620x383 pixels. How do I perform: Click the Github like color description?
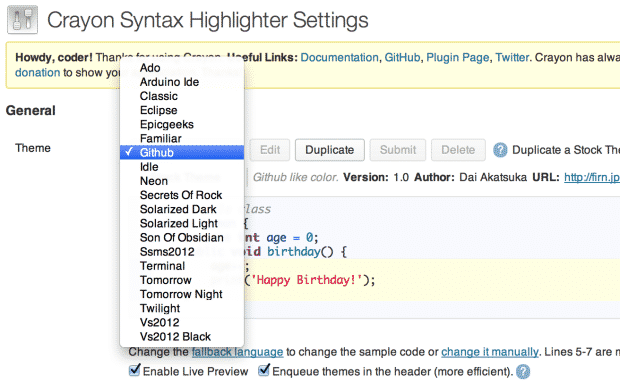click(295, 177)
